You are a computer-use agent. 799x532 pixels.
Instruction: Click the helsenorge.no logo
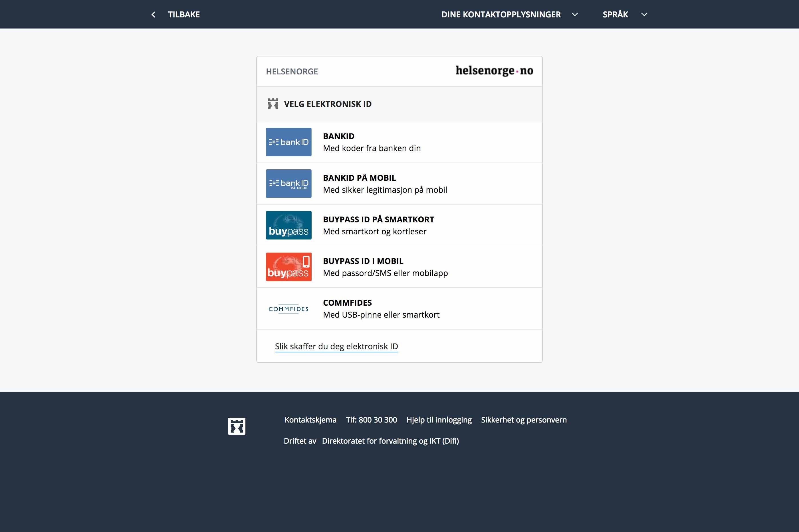[494, 71]
